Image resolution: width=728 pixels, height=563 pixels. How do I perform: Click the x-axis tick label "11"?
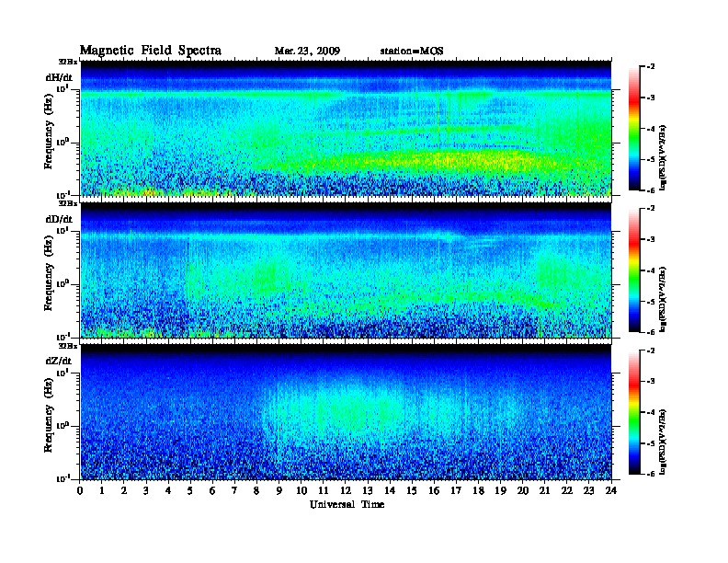coord(324,491)
